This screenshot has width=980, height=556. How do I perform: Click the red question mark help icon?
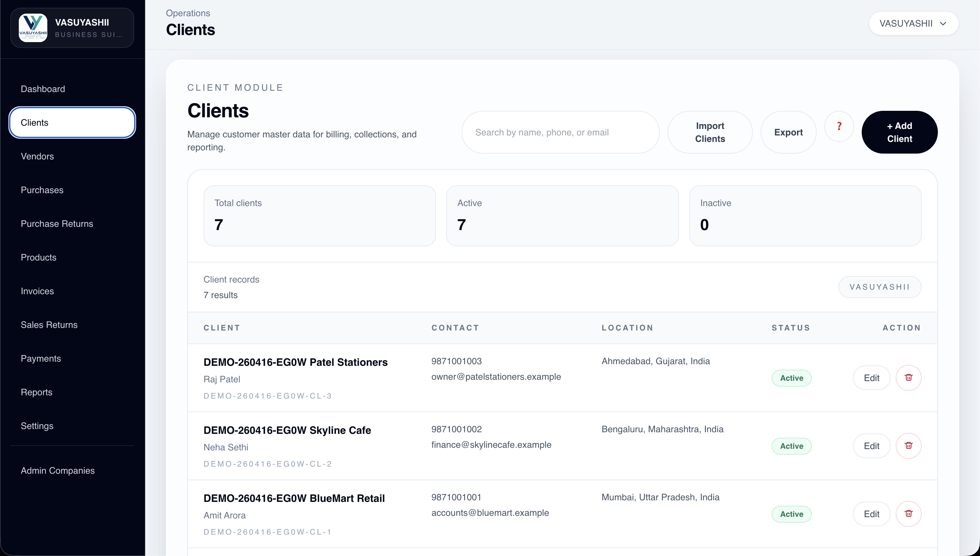[839, 126]
